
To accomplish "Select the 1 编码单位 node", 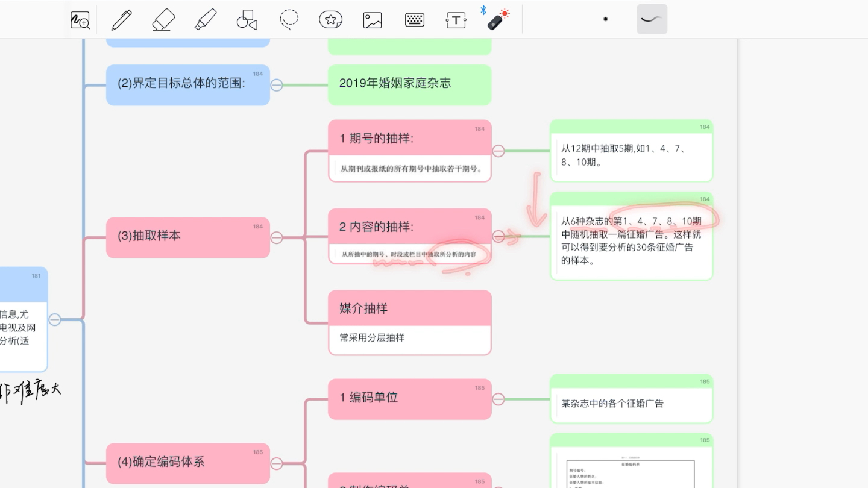I will coord(409,399).
